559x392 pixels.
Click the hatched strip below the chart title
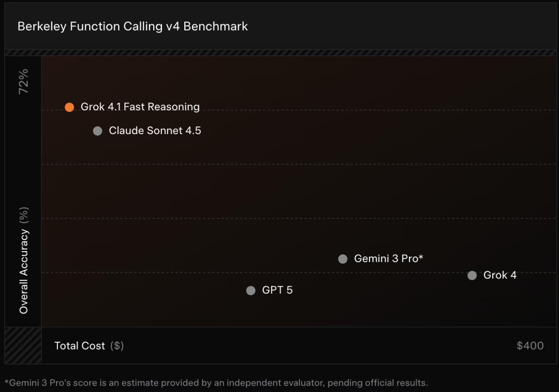279,52
